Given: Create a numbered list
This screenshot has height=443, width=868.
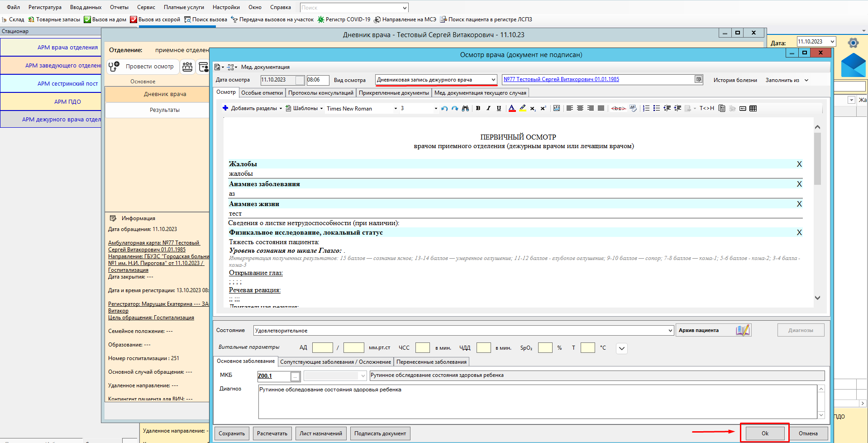Looking at the screenshot, I should pyautogui.click(x=646, y=108).
